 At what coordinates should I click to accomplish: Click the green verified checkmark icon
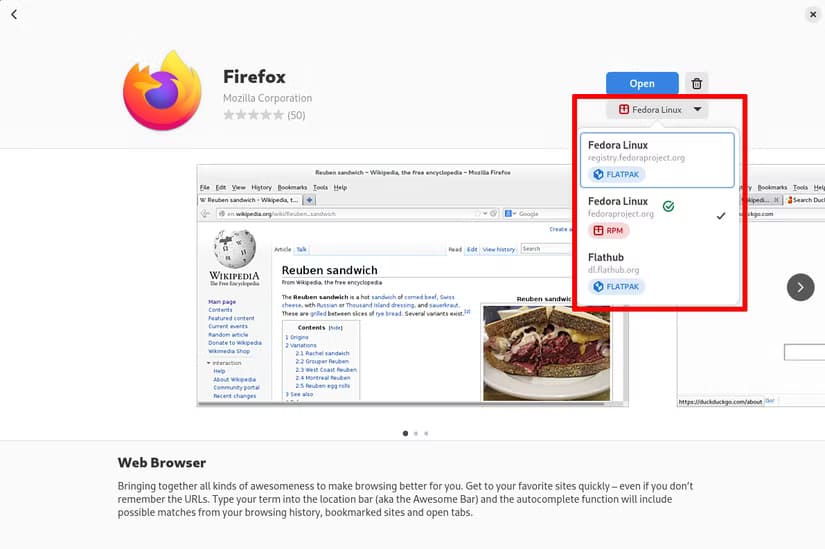point(668,206)
